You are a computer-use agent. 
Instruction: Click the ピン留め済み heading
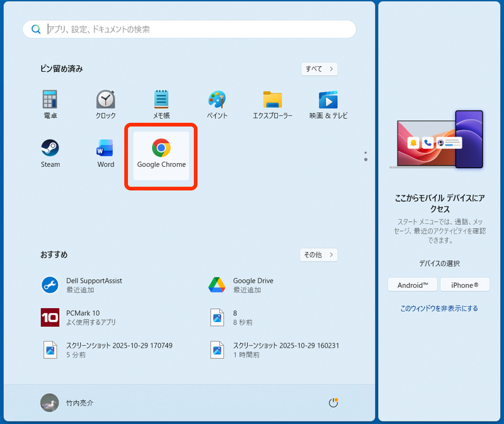[61, 69]
